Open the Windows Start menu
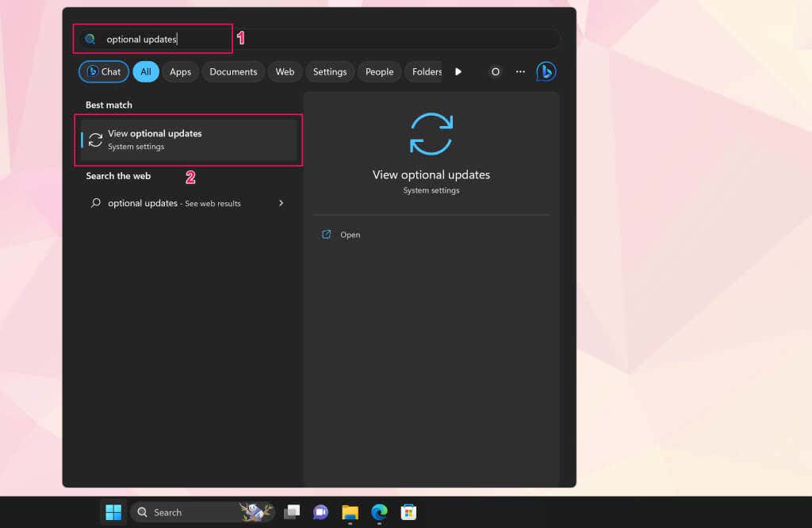 pyautogui.click(x=113, y=512)
